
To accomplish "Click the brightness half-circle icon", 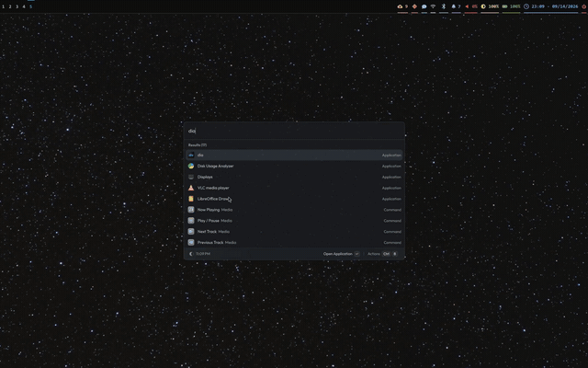I will coord(483,6).
